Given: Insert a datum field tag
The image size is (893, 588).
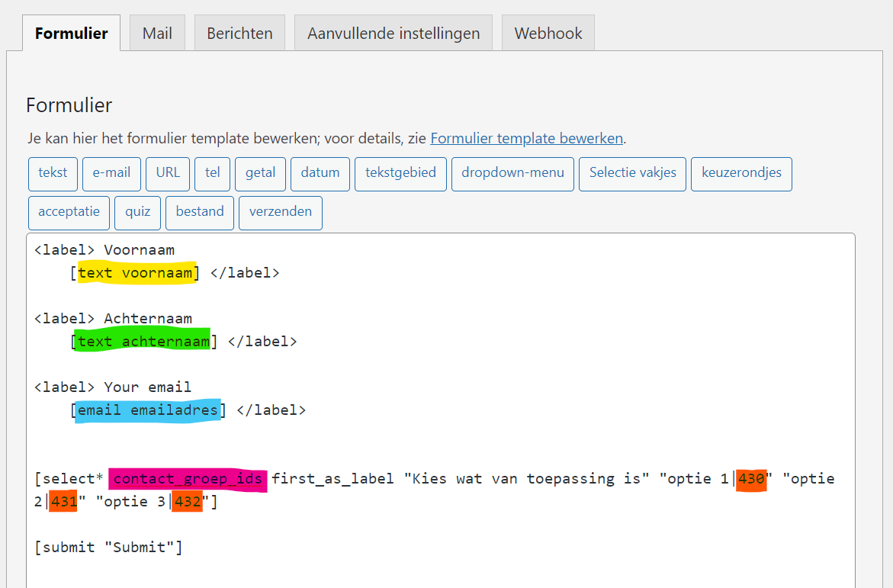Looking at the screenshot, I should 320,174.
